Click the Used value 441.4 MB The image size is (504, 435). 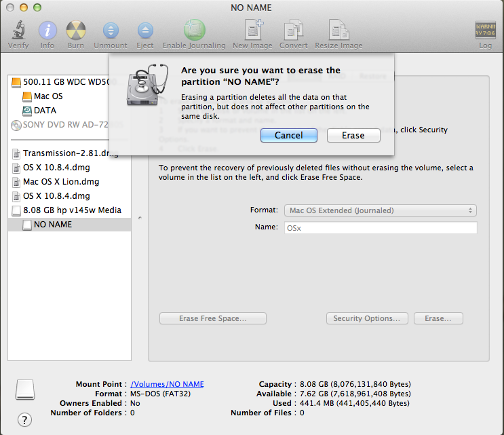point(355,403)
